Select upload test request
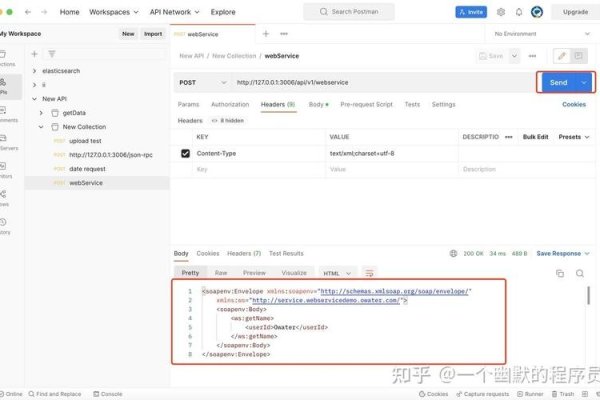The height and width of the screenshot is (400, 600). (85, 141)
